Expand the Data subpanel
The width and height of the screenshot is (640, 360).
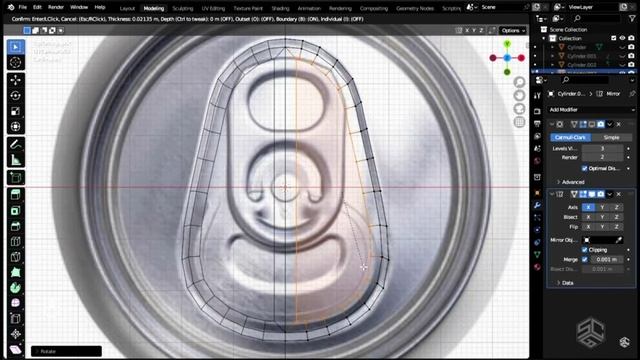coord(565,283)
